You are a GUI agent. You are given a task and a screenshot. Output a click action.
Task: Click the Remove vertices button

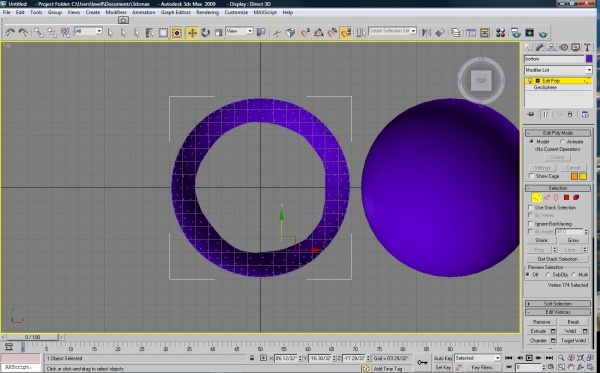(x=541, y=322)
